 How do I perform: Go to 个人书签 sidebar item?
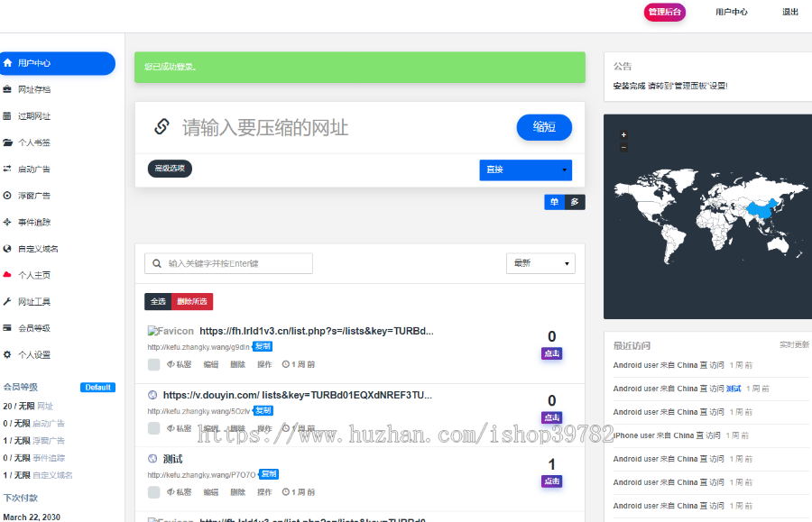pyautogui.click(x=34, y=142)
